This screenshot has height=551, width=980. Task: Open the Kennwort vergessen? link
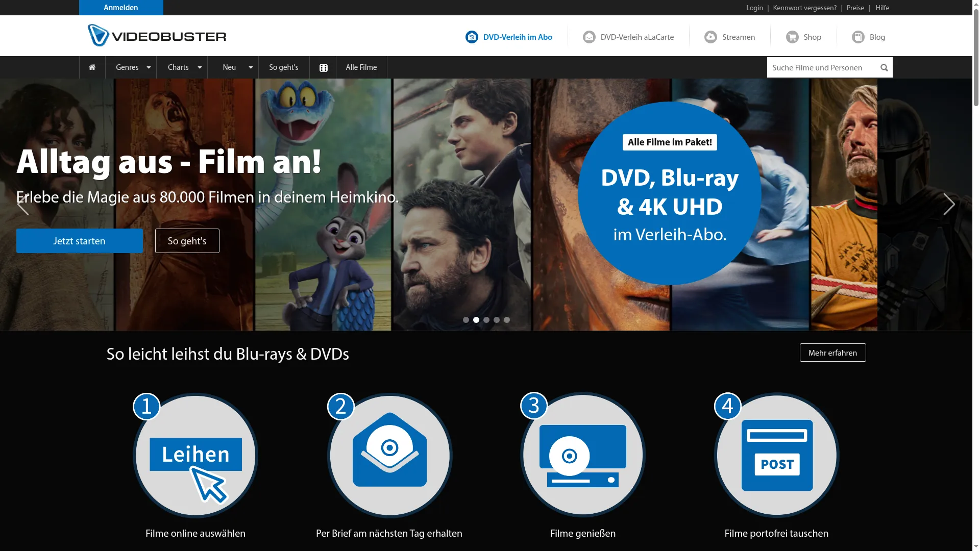[804, 8]
